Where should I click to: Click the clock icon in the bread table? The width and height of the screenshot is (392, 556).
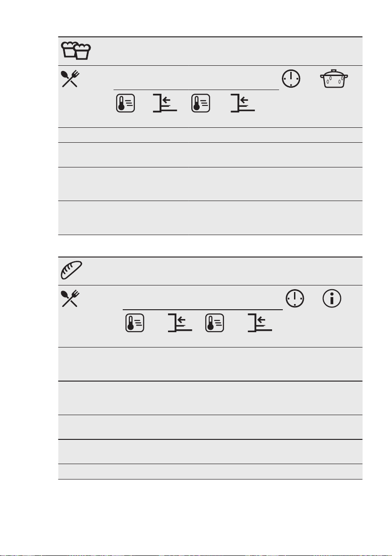[295, 298]
